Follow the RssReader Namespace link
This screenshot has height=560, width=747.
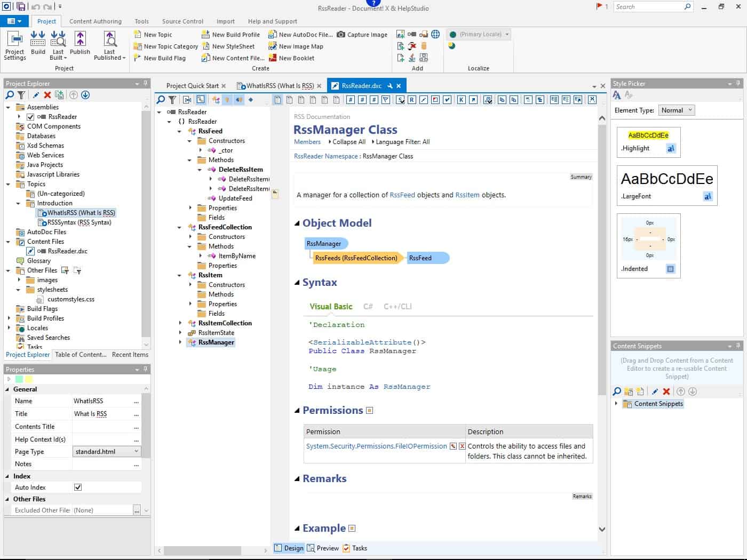pos(326,156)
